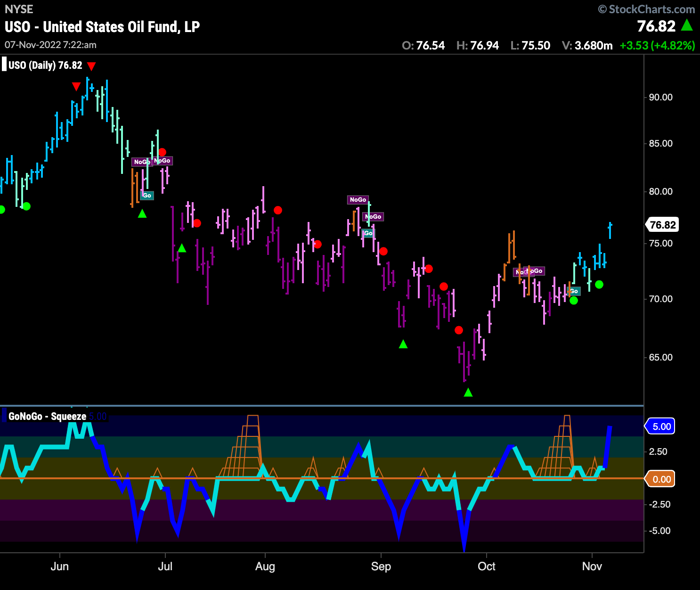Select the green circle marker below the October Go label
This screenshot has height=590, width=700.
574,300
